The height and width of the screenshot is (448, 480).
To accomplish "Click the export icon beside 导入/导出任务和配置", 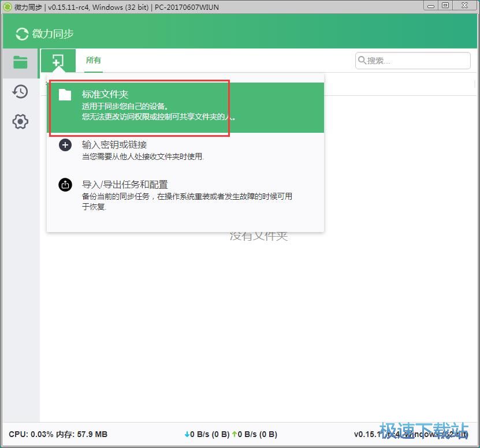I will (65, 185).
